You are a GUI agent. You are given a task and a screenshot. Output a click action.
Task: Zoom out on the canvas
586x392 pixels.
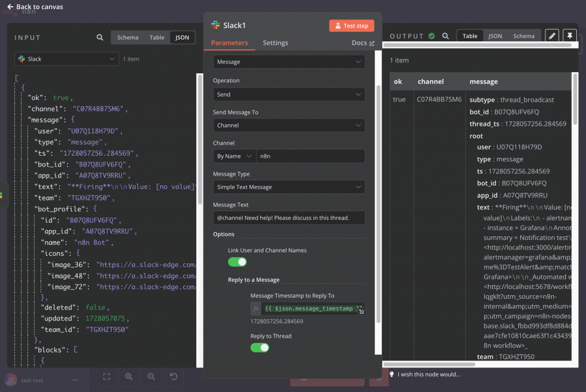(151, 377)
